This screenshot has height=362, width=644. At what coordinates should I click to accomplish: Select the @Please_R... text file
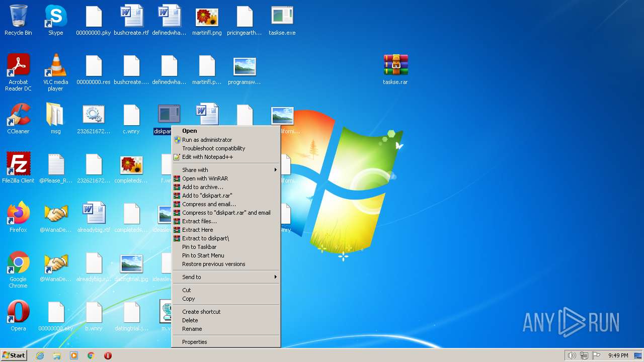point(56,168)
